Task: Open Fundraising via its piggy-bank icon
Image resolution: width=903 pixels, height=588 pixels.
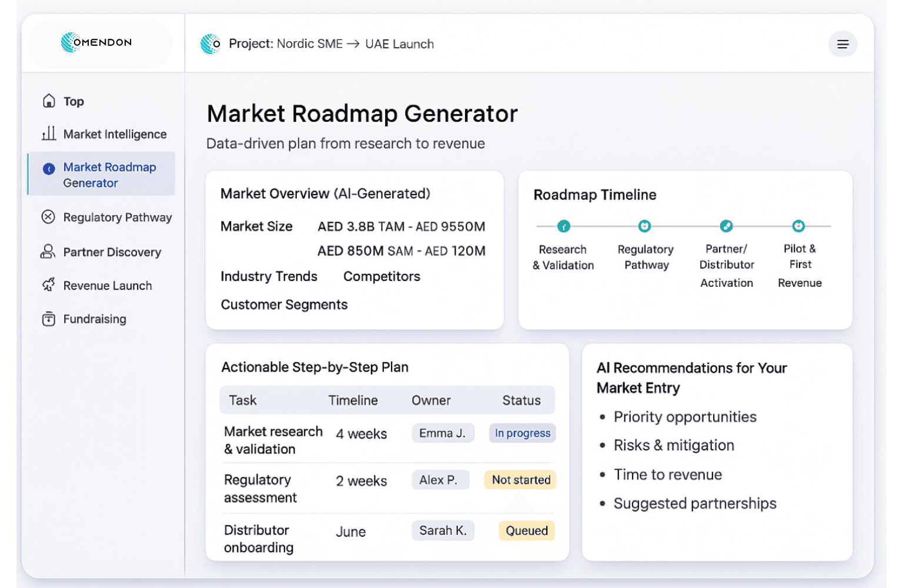Action: tap(49, 319)
